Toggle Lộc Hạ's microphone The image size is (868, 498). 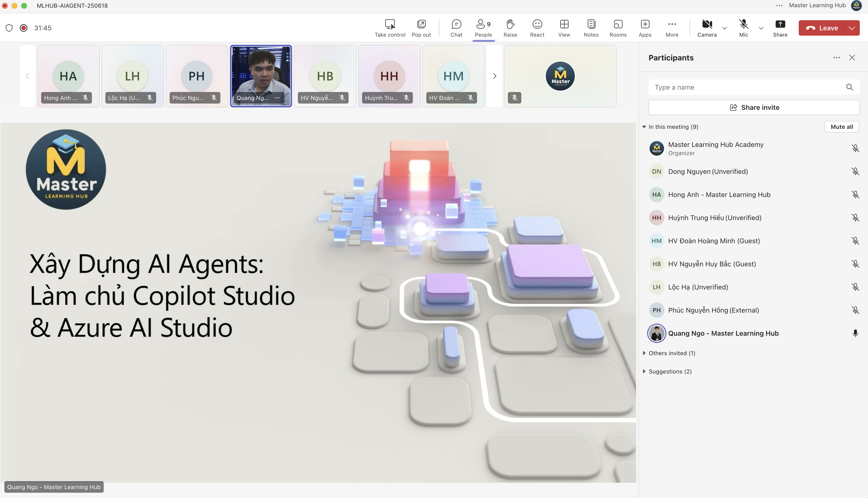(855, 287)
